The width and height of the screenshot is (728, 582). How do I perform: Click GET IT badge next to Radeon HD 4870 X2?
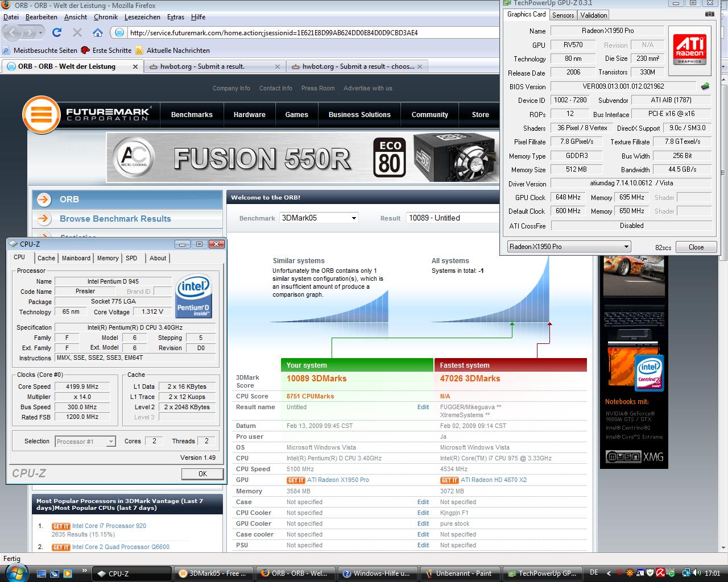pyautogui.click(x=449, y=480)
